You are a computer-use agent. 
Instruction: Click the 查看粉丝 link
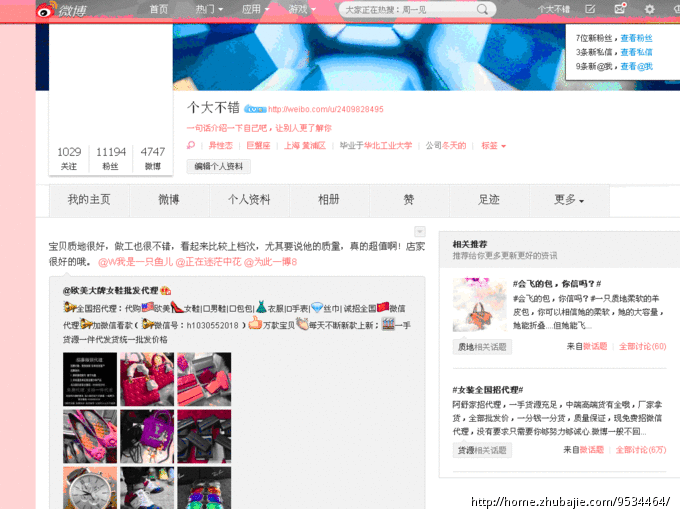[x=636, y=38]
